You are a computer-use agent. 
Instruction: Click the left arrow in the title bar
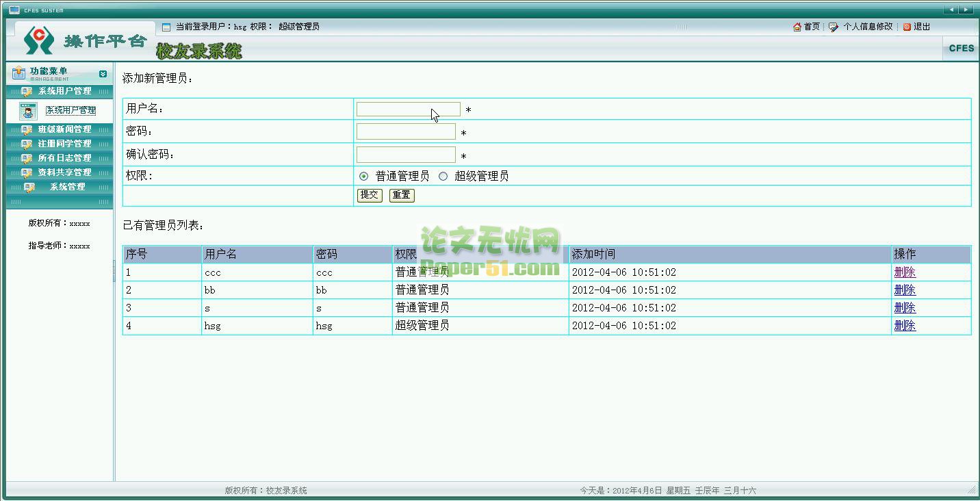951,10
